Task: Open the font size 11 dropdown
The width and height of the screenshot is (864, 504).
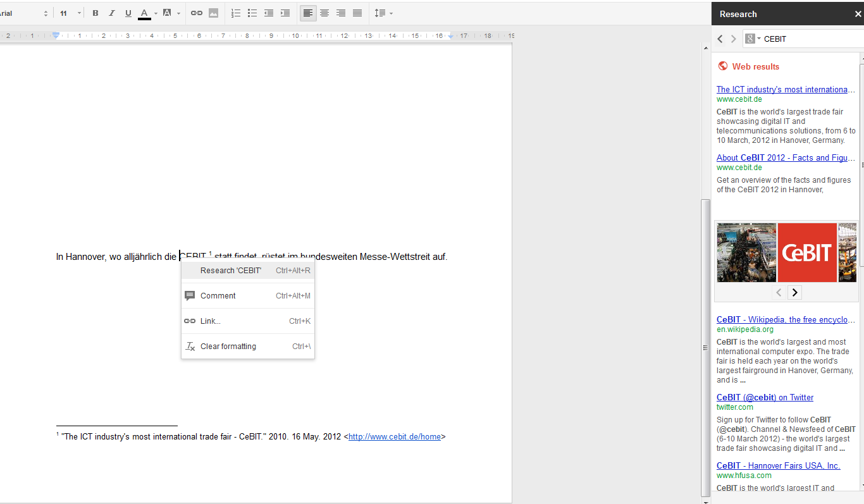Action: pos(71,13)
